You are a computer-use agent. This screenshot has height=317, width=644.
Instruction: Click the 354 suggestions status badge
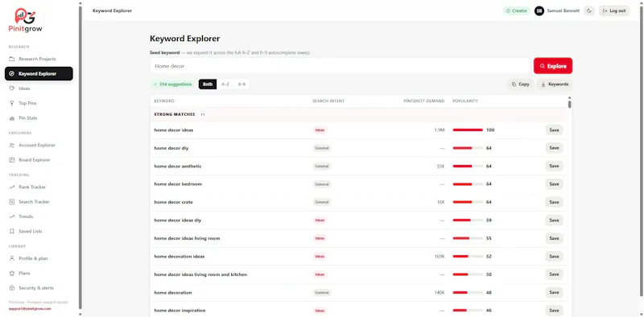click(x=172, y=84)
